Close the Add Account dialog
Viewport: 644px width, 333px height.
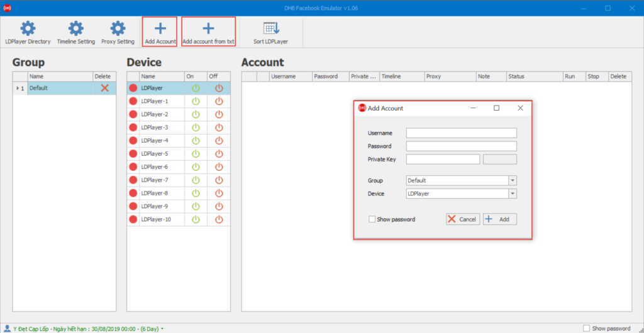pos(520,108)
